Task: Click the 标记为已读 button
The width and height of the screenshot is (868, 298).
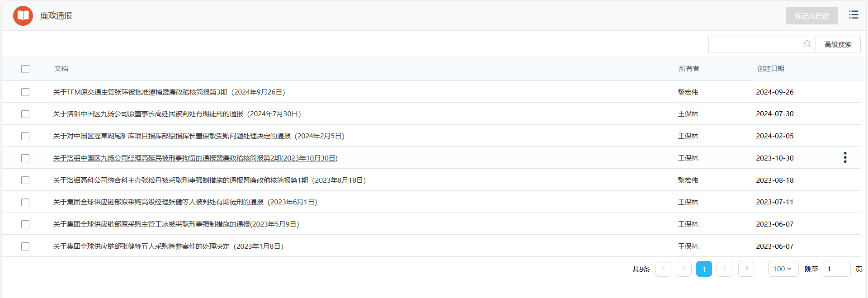Action: pyautogui.click(x=812, y=16)
